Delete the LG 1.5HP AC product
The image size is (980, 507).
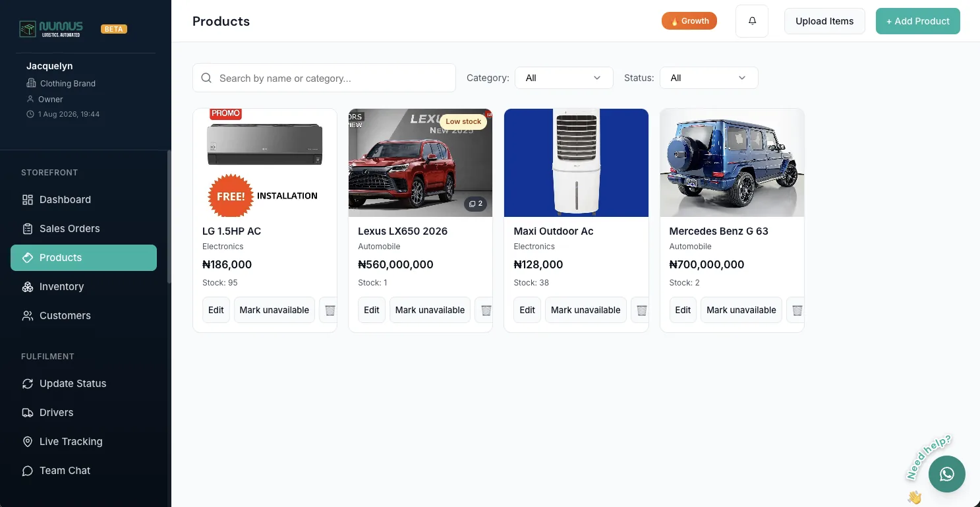330,310
